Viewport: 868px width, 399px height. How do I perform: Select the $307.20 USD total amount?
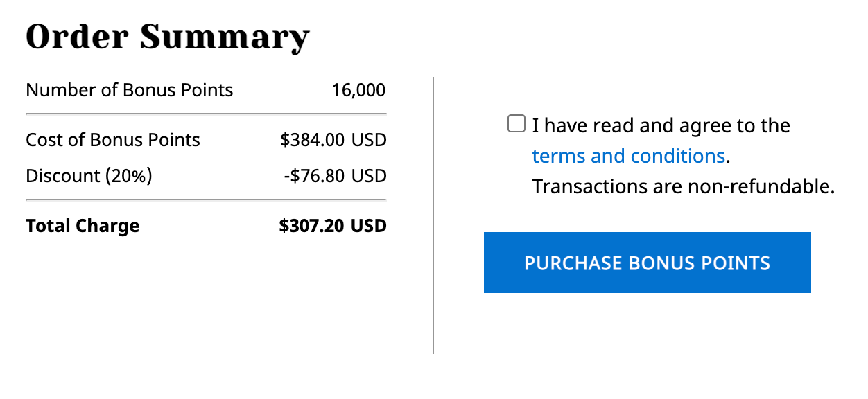point(331,225)
